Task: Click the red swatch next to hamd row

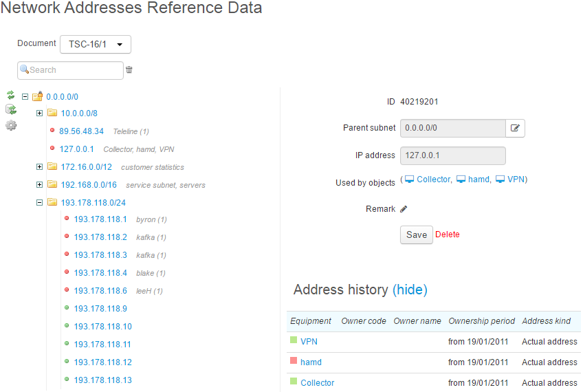Action: point(294,360)
